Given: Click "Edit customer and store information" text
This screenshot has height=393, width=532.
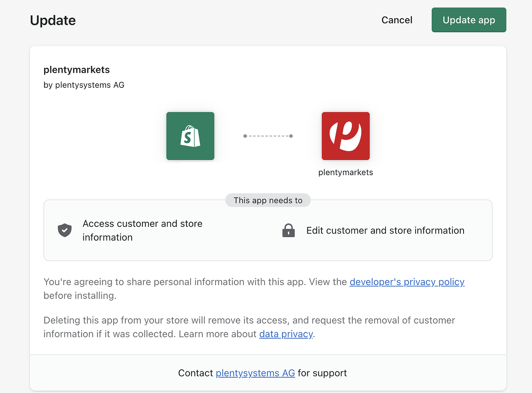Looking at the screenshot, I should (385, 230).
